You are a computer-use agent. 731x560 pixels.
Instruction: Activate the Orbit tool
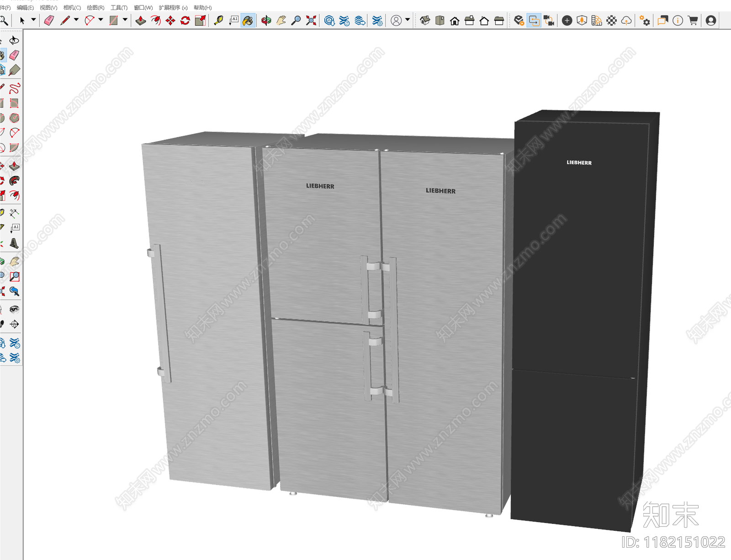click(x=266, y=21)
